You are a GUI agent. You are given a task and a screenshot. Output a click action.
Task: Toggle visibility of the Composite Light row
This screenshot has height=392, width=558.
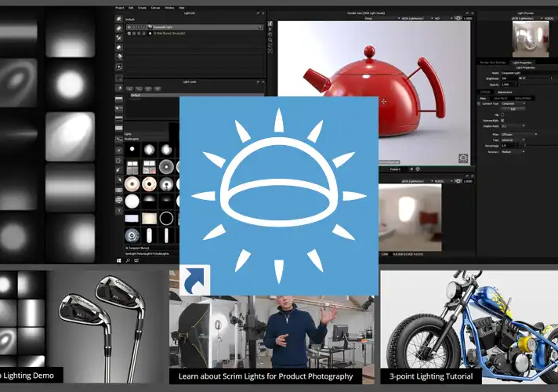[x=129, y=27]
